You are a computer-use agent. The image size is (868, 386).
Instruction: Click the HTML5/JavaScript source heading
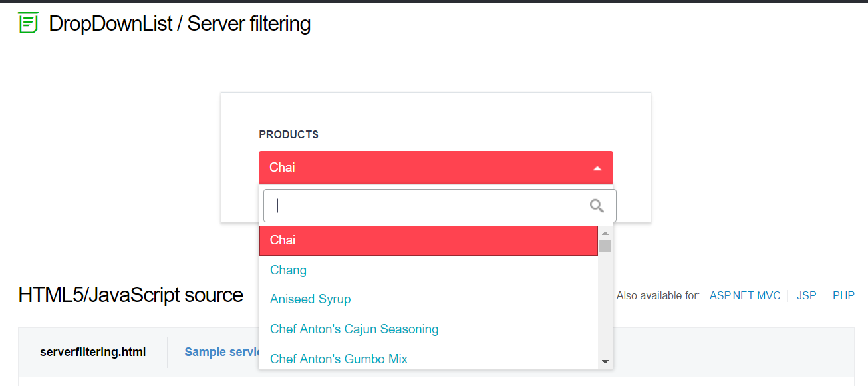[131, 295]
